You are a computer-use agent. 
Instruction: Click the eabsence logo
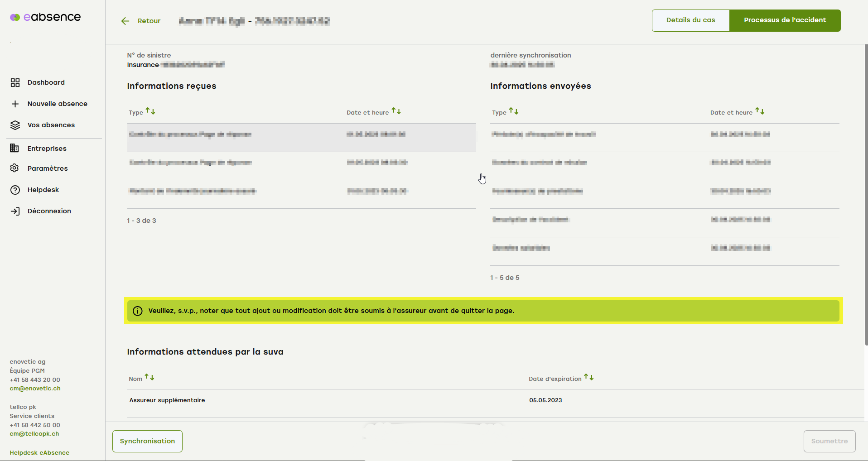click(45, 17)
